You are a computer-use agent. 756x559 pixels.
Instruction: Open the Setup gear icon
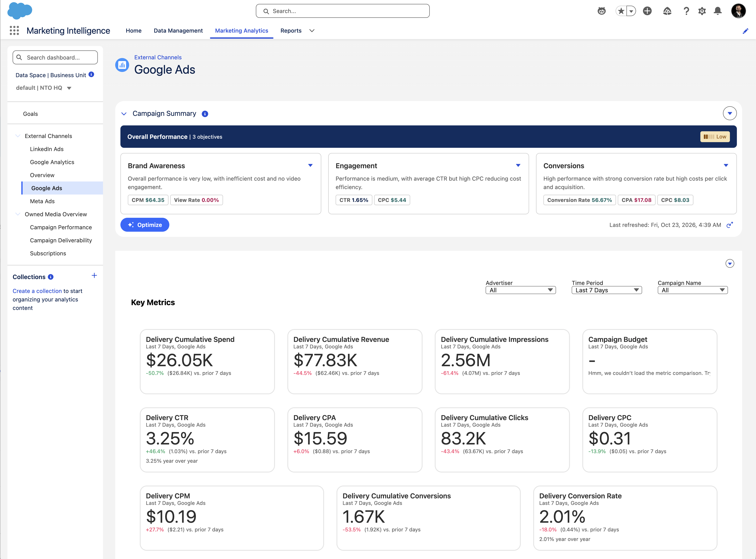(x=702, y=11)
